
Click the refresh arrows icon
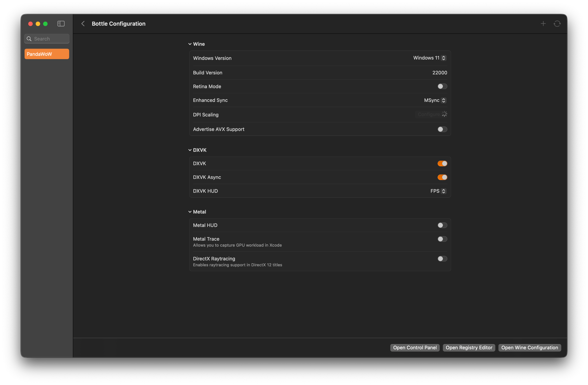coord(557,24)
